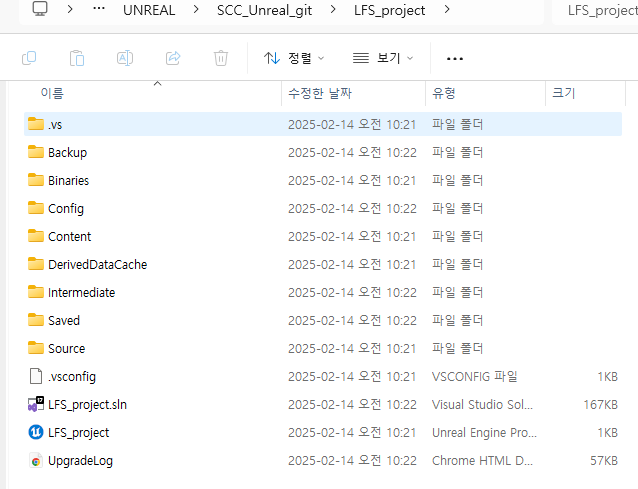Expand the chevron after LFS_project in breadcrumb
This screenshot has height=489, width=638.
point(447,9)
